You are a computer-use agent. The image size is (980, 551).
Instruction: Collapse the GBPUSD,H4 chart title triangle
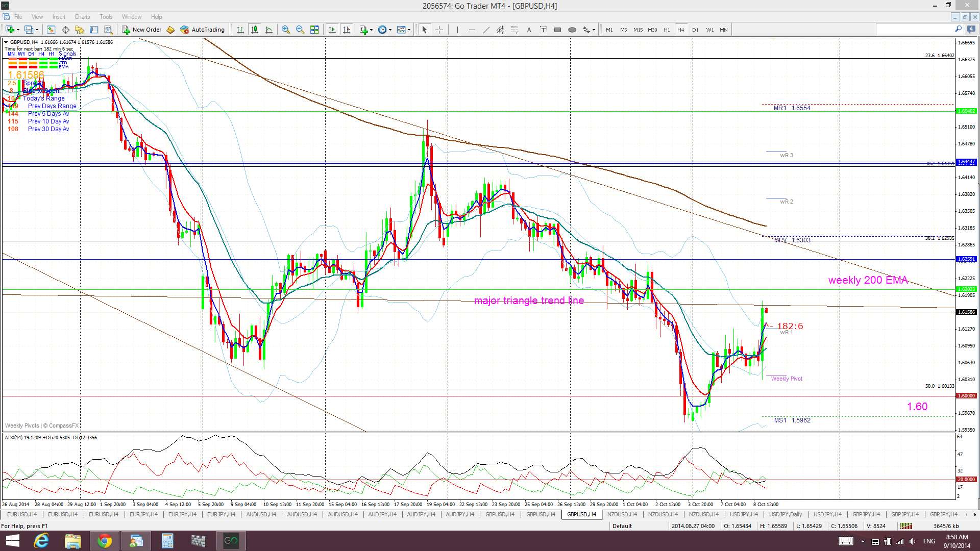click(x=6, y=42)
